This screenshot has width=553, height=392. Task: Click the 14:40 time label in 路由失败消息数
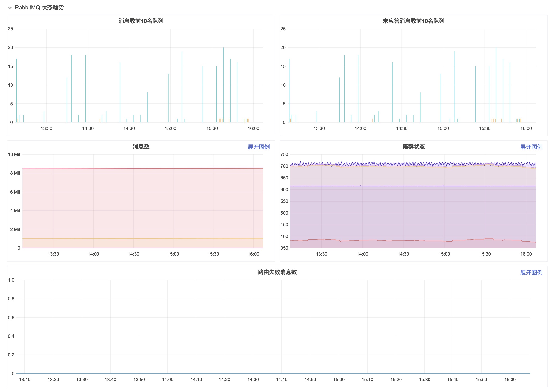pos(282,380)
